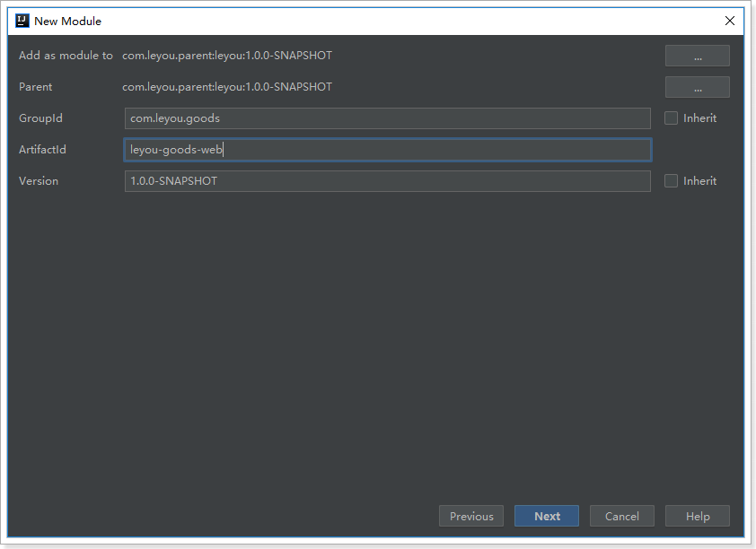Image resolution: width=756 pixels, height=549 pixels.
Task: Open browse button for Add as module to
Action: pyautogui.click(x=697, y=56)
